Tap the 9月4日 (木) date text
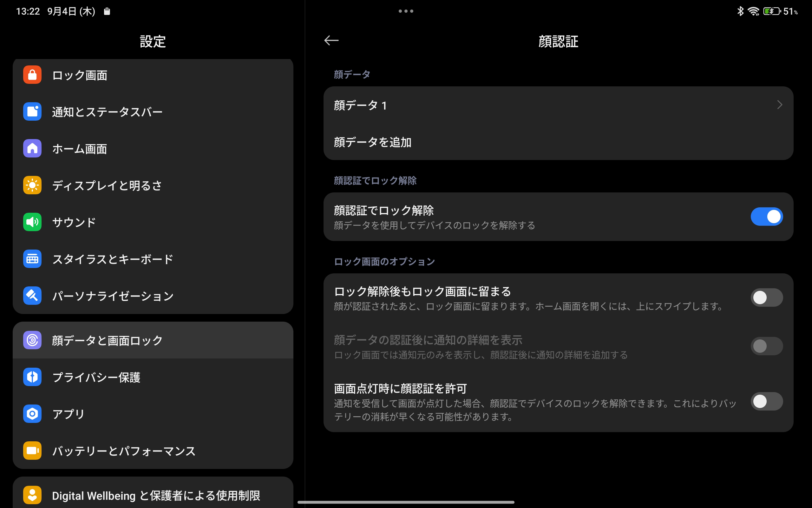Screen dimensions: 812x508 point(71,11)
